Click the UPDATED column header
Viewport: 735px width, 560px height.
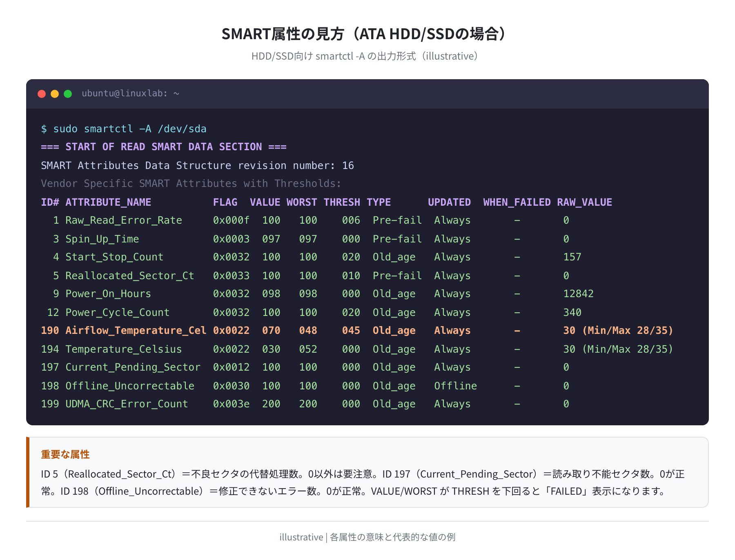pos(449,202)
